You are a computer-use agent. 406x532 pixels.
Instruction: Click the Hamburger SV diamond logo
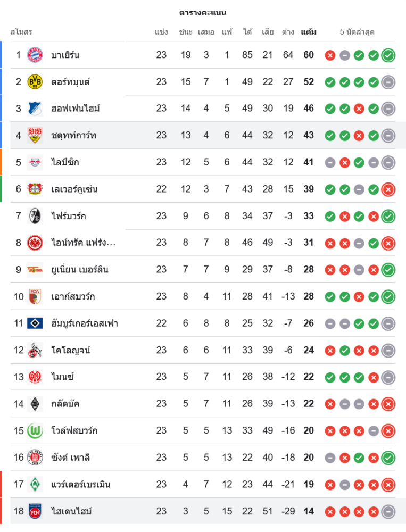(x=35, y=323)
